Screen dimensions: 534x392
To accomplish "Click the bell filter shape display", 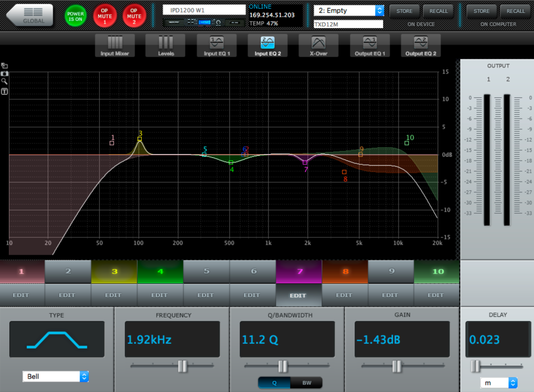I will [x=57, y=339].
